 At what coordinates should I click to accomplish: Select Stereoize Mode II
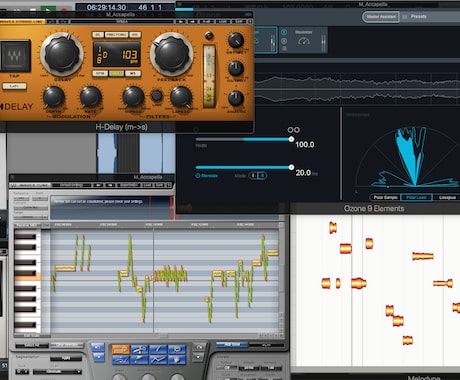pos(263,176)
